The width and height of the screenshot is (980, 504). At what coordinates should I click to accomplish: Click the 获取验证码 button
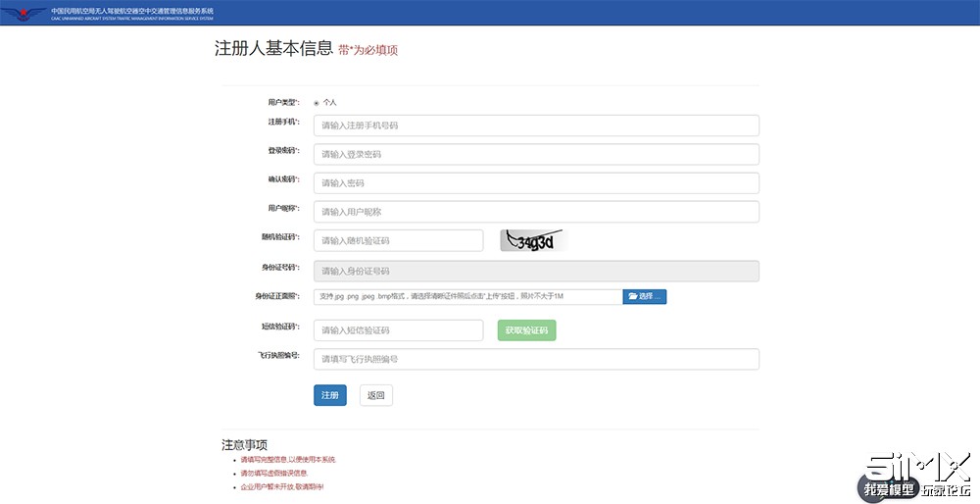pyautogui.click(x=526, y=330)
